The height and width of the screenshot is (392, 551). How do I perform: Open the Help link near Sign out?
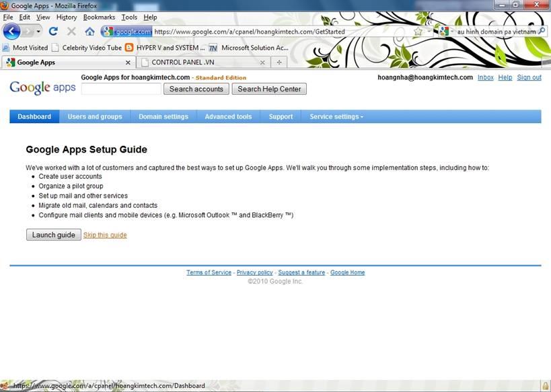505,77
